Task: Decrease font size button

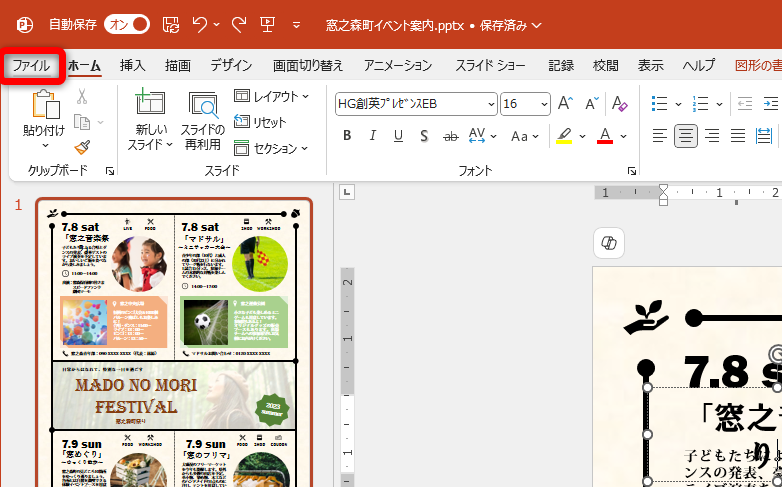Action: (x=592, y=103)
